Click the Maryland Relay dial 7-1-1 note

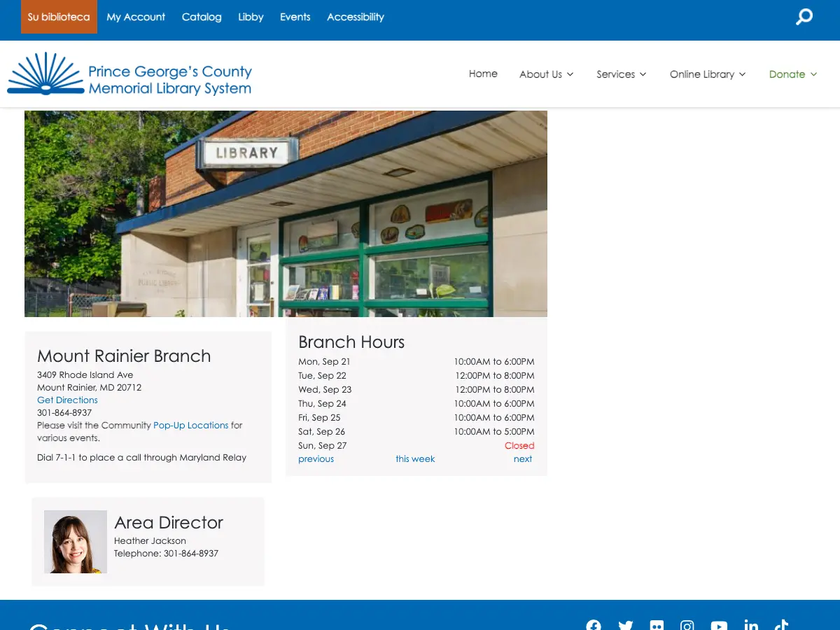coord(142,458)
